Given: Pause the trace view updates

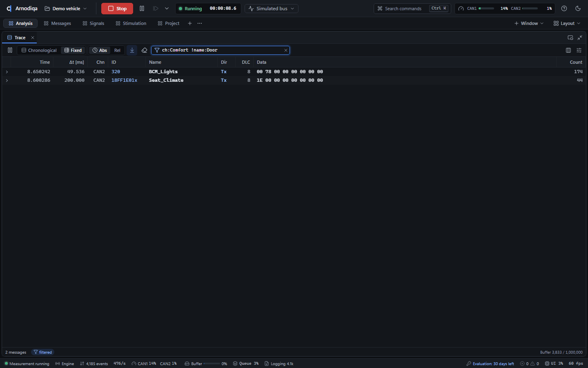Looking at the screenshot, I should (10, 50).
